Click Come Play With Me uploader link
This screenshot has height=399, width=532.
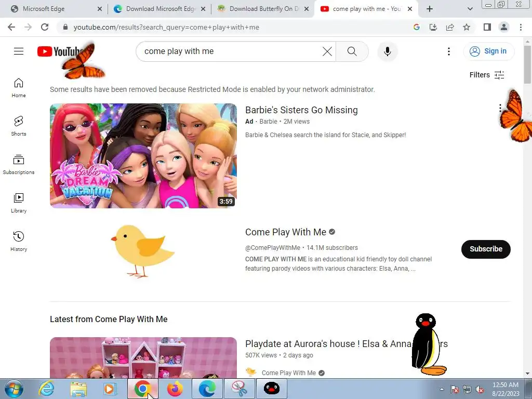[288, 373]
